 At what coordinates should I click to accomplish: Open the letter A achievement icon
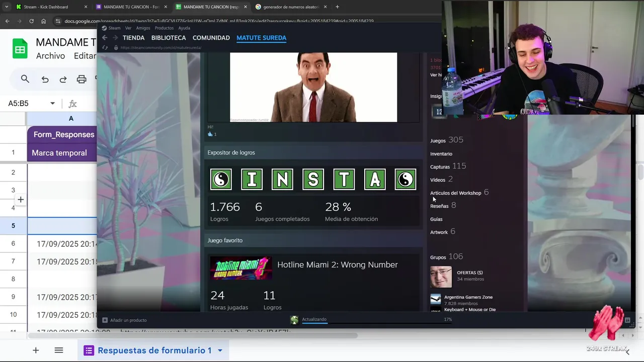[375, 179]
